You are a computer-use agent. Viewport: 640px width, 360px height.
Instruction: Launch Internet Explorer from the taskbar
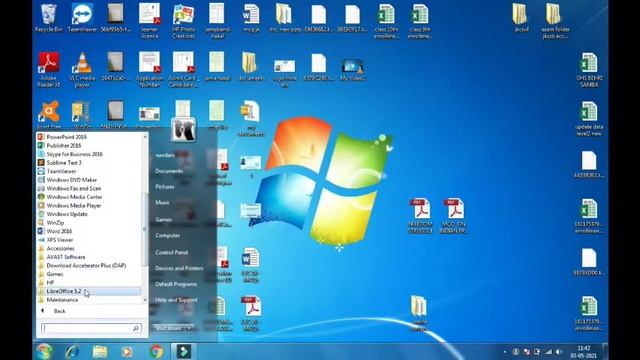(72, 351)
